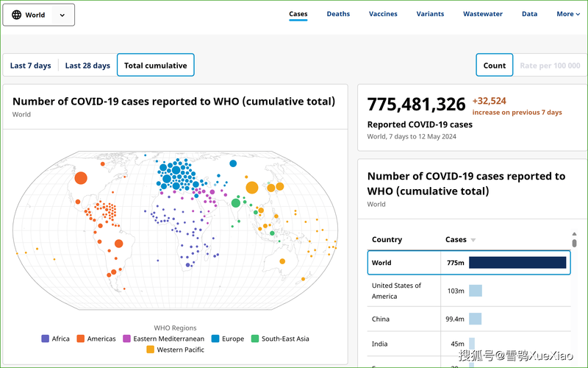Select the Wastewater tab
Viewport: 588px width, 368px height.
pos(483,14)
